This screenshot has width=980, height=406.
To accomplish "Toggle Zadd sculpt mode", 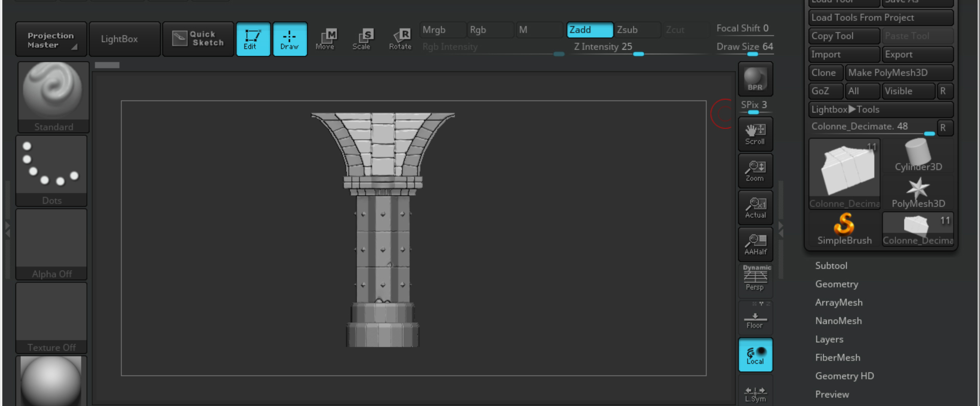I will point(590,30).
